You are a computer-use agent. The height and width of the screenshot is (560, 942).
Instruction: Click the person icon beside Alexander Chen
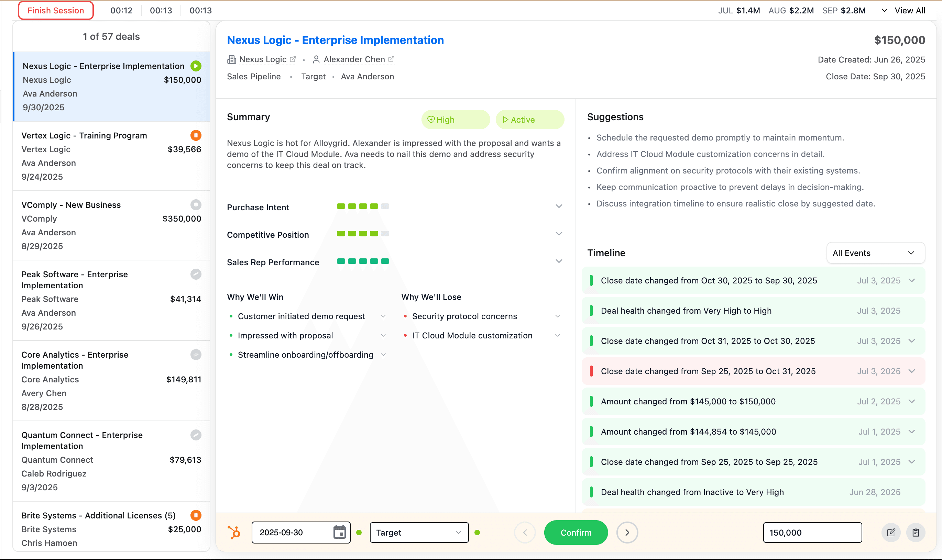tap(316, 60)
